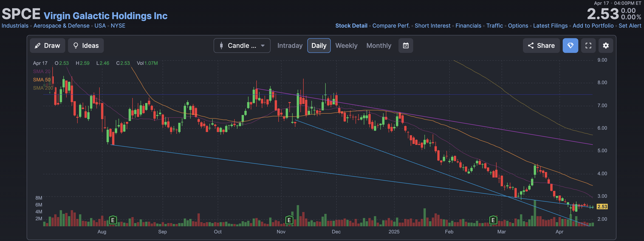
Task: Click the SPCE ticker symbol
Action: [21, 14]
